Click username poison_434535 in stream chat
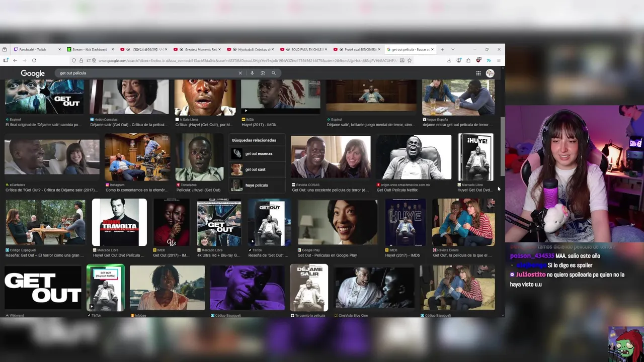This screenshot has height=362, width=644. (532, 256)
